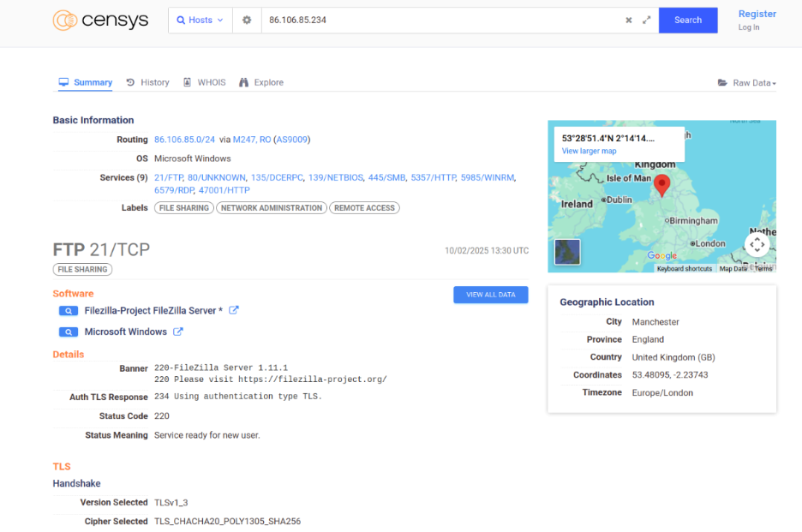The image size is (802, 532).
Task: Click the View larger map link
Action: 589,152
